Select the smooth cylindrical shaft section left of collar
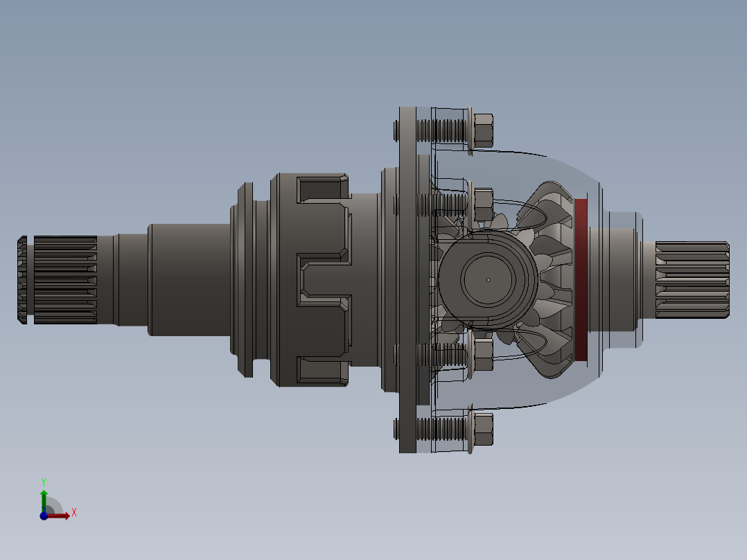This screenshot has width=747, height=560. 190,280
